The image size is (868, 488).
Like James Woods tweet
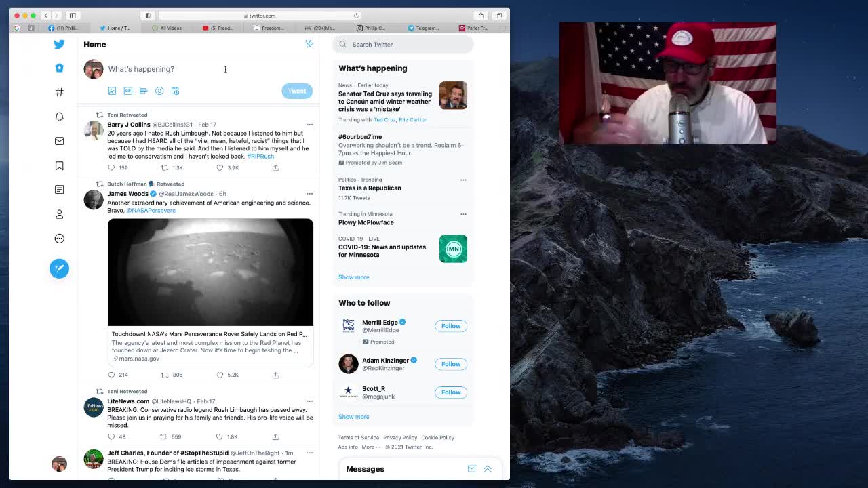click(220, 375)
